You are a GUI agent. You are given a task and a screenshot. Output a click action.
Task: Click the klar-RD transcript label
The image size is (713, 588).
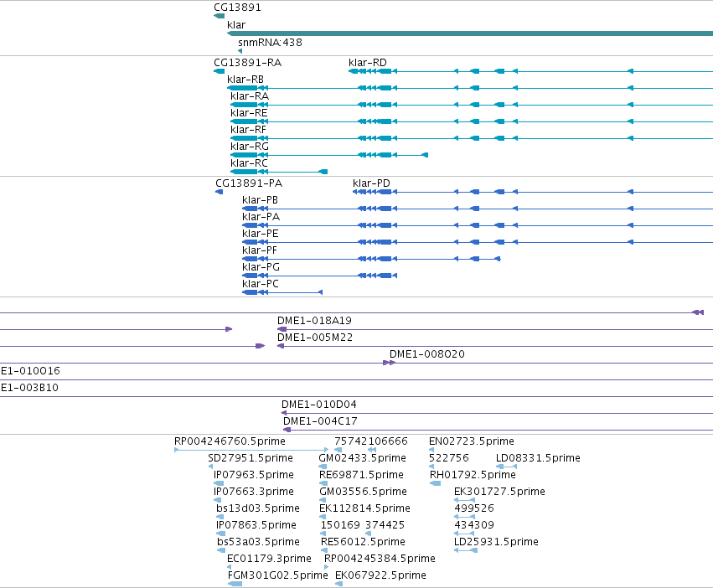[x=368, y=63]
